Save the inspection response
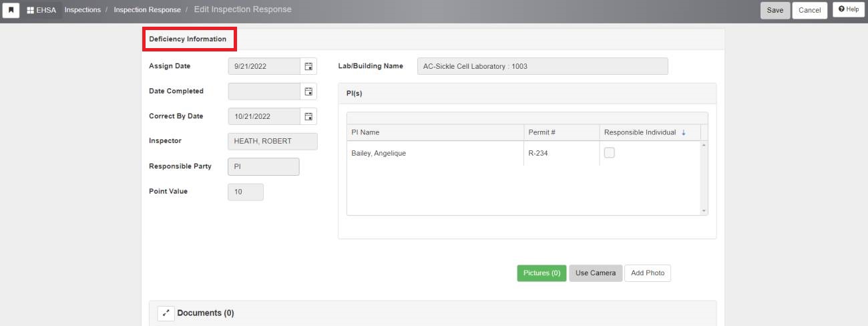This screenshot has height=326, width=868. [775, 10]
